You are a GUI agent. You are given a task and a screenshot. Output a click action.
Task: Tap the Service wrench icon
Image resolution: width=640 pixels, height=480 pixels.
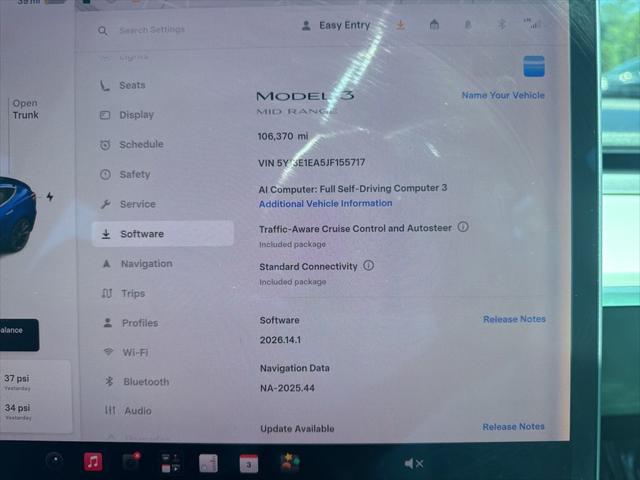[106, 204]
